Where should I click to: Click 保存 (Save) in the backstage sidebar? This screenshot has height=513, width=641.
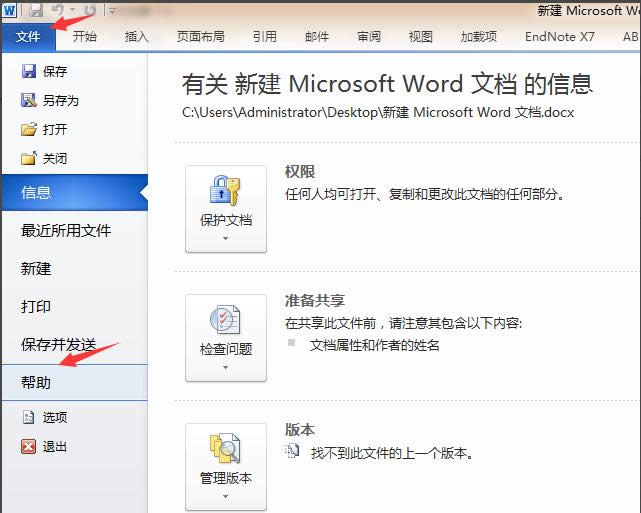(x=54, y=72)
